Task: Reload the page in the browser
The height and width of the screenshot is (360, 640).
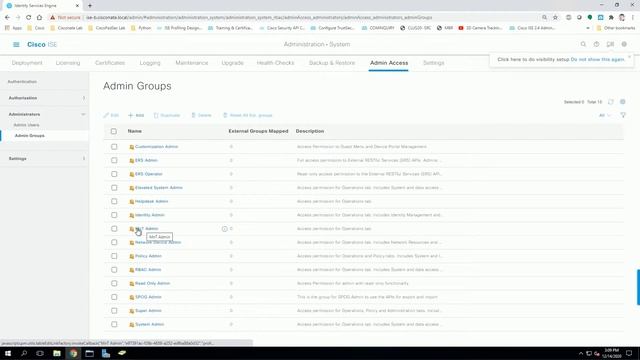Action: (x=28, y=18)
